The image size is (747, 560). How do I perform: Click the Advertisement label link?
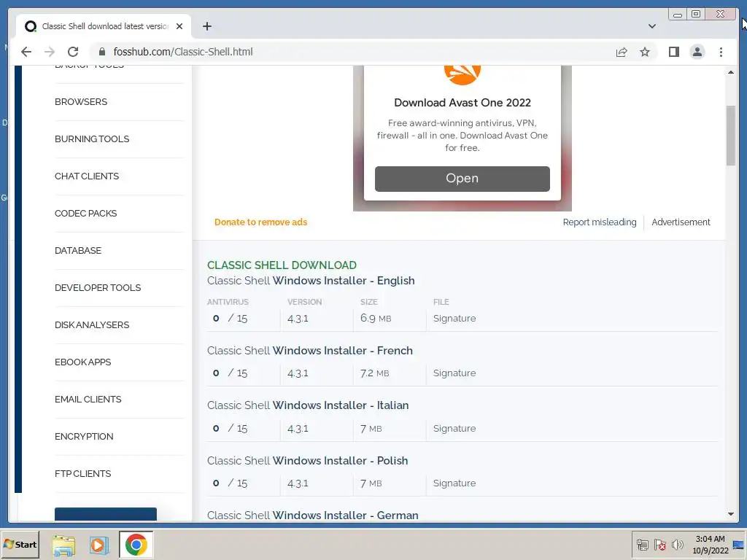click(681, 222)
